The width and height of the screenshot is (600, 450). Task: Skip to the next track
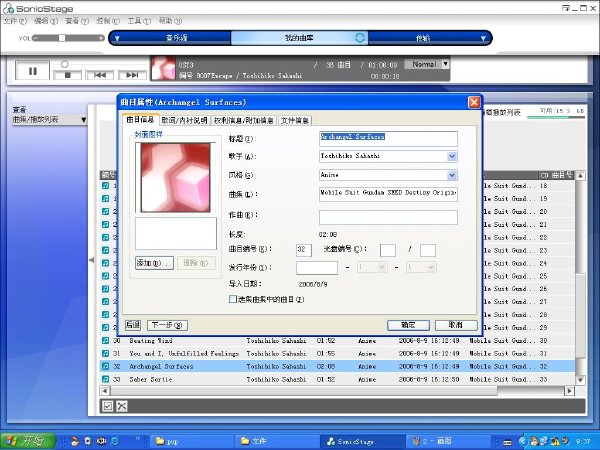pos(132,75)
